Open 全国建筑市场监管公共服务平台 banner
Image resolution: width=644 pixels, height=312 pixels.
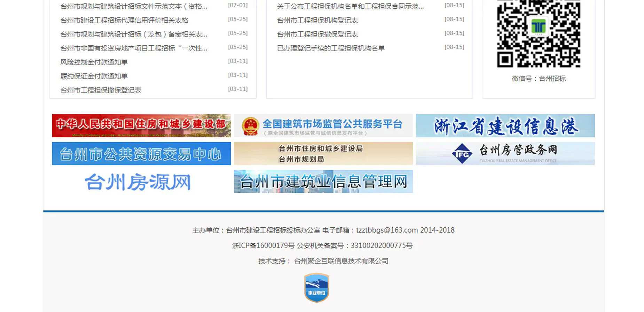point(323,126)
